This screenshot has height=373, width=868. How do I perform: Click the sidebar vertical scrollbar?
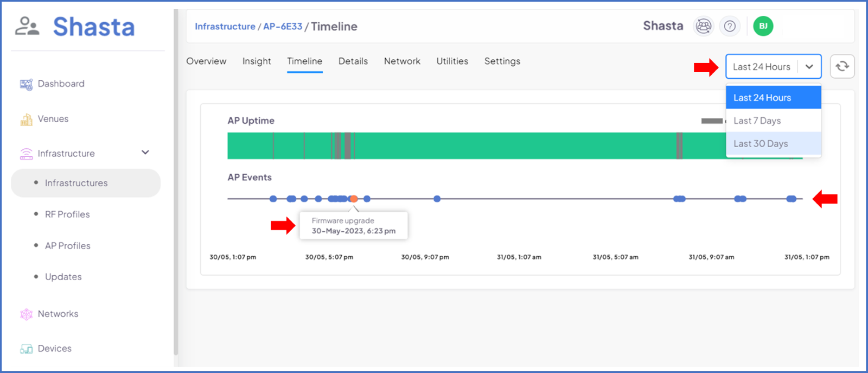click(176, 182)
